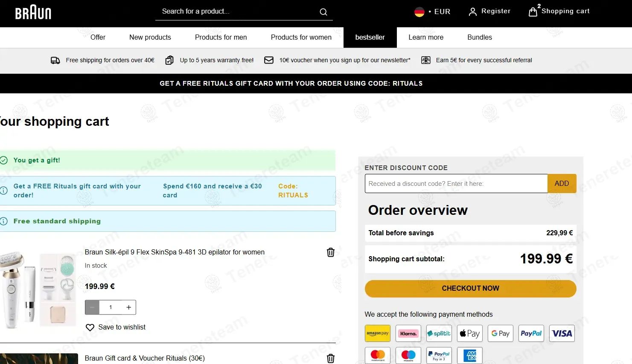Click the Register link

tap(496, 11)
